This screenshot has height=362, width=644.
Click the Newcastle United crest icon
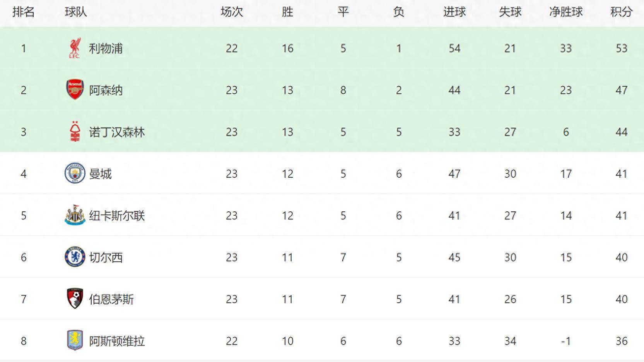pyautogui.click(x=75, y=215)
